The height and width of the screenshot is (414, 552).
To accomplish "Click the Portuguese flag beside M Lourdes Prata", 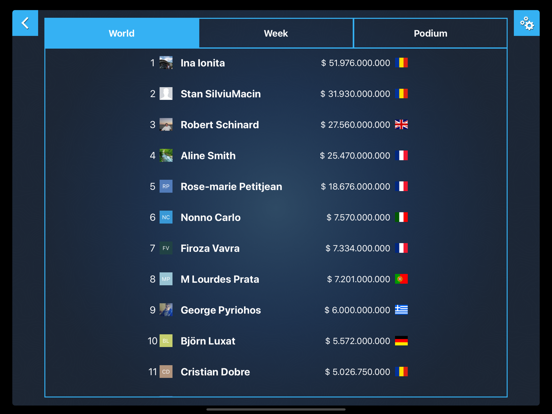I will tap(401, 279).
